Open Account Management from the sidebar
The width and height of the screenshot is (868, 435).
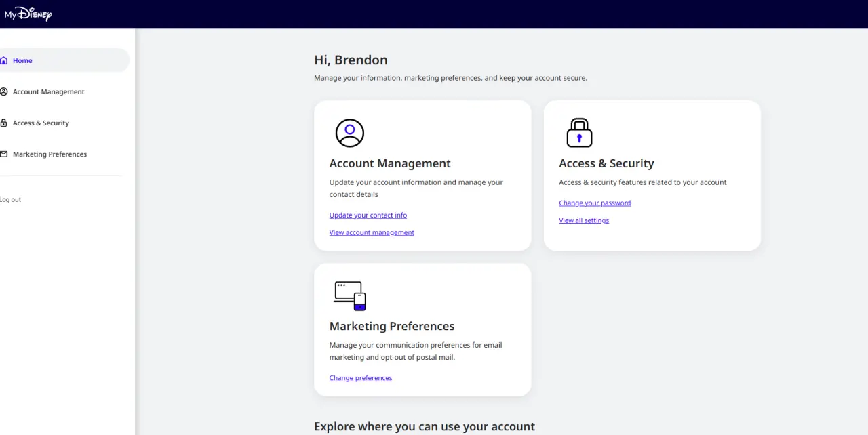click(x=48, y=91)
